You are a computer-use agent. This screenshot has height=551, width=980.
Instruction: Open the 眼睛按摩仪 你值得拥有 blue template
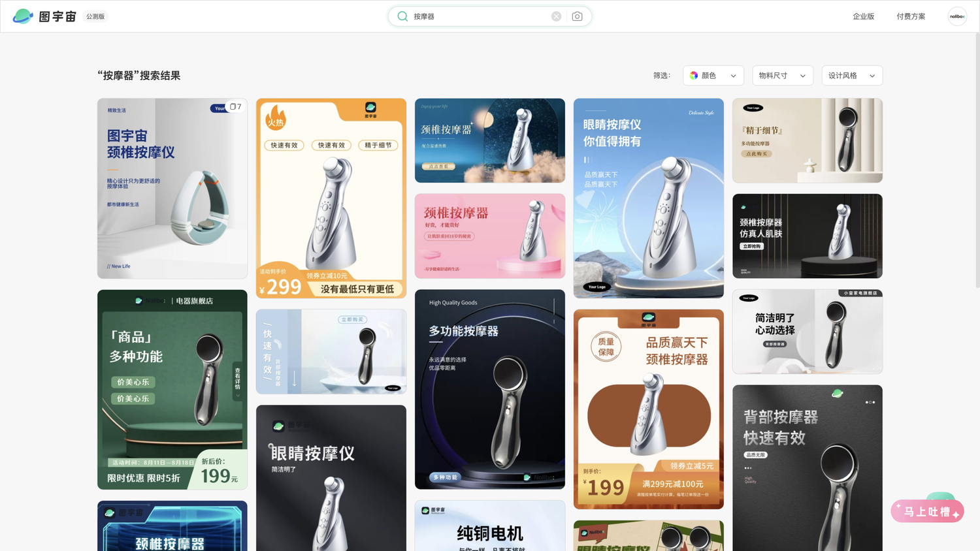(x=649, y=198)
